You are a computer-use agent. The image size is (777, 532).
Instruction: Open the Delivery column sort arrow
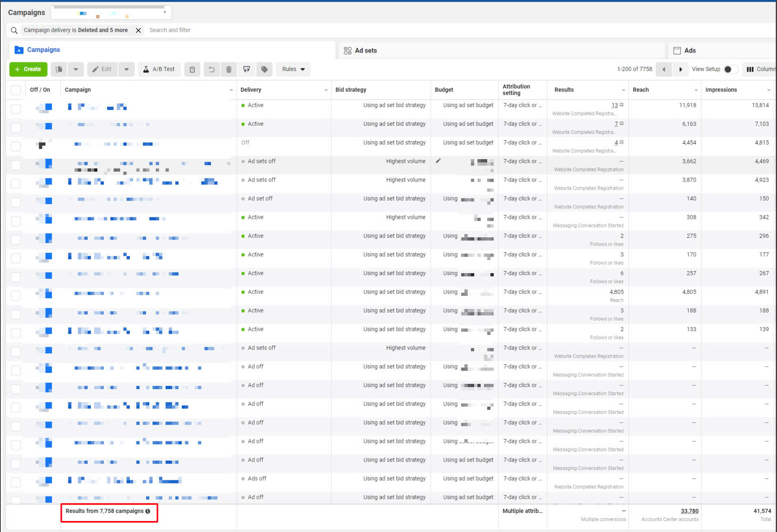(x=326, y=90)
